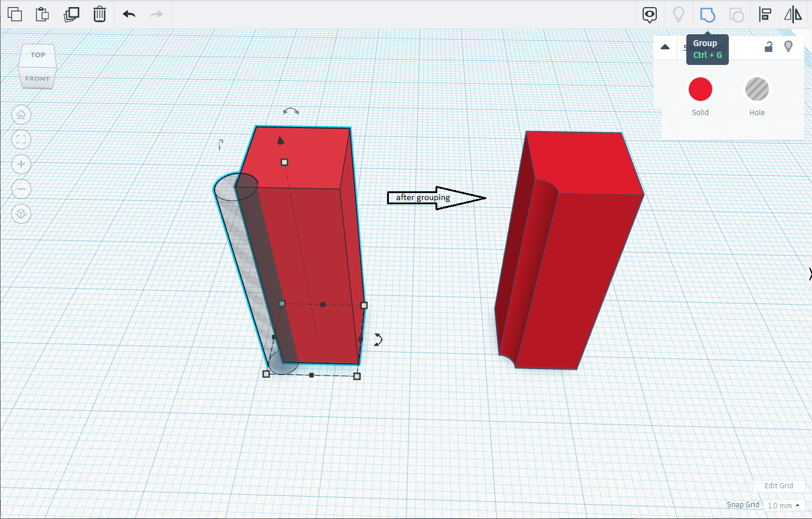This screenshot has height=519, width=812.
Task: Expand the shapes panel on the right edge
Action: click(809, 273)
